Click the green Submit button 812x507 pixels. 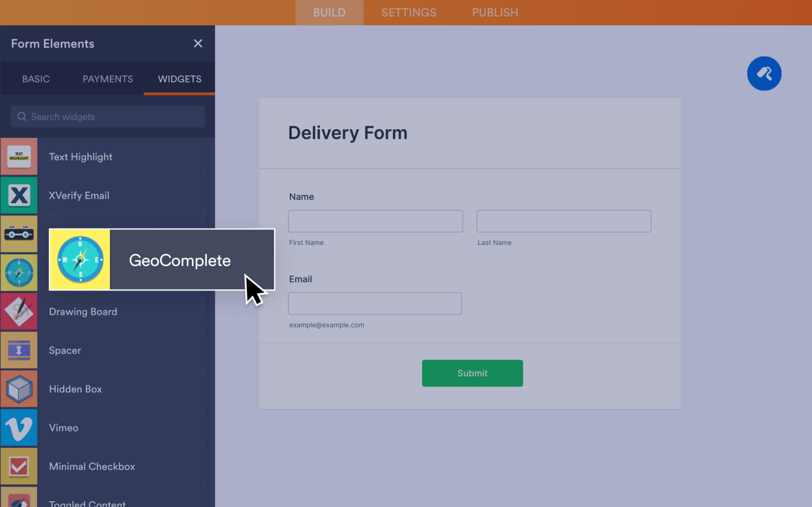pyautogui.click(x=472, y=373)
